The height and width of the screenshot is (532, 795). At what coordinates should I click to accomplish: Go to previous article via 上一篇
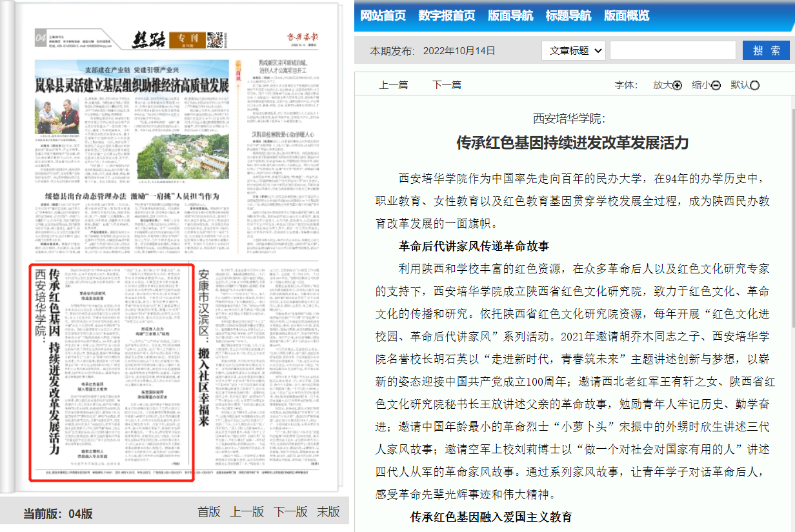(x=393, y=85)
